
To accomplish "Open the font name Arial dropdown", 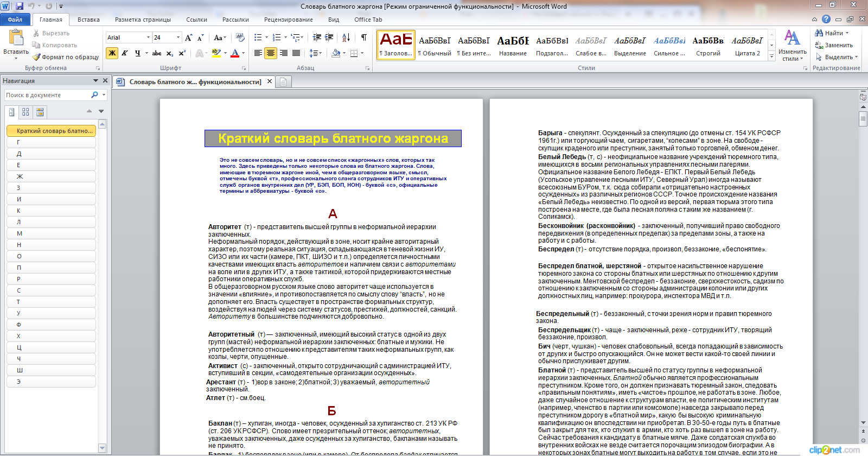I will point(148,37).
